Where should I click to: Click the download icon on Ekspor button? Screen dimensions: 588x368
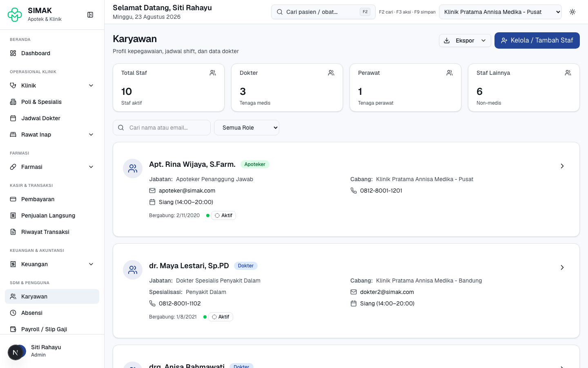point(447,40)
